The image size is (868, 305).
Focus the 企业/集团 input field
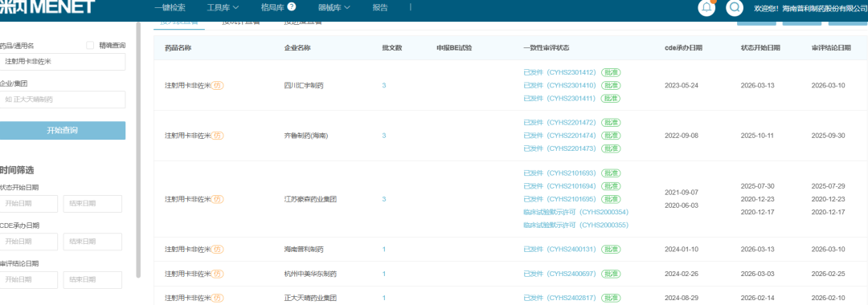(x=63, y=100)
